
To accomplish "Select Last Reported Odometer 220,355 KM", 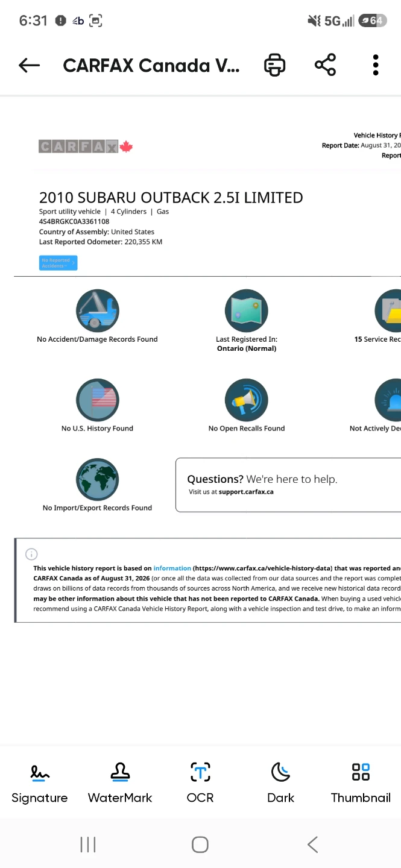I will [101, 242].
